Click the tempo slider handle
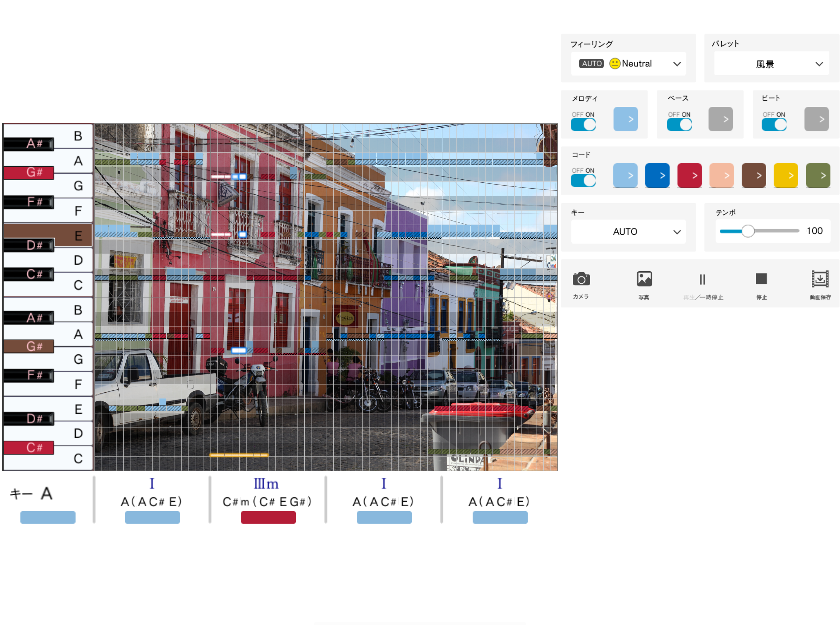 tap(748, 231)
